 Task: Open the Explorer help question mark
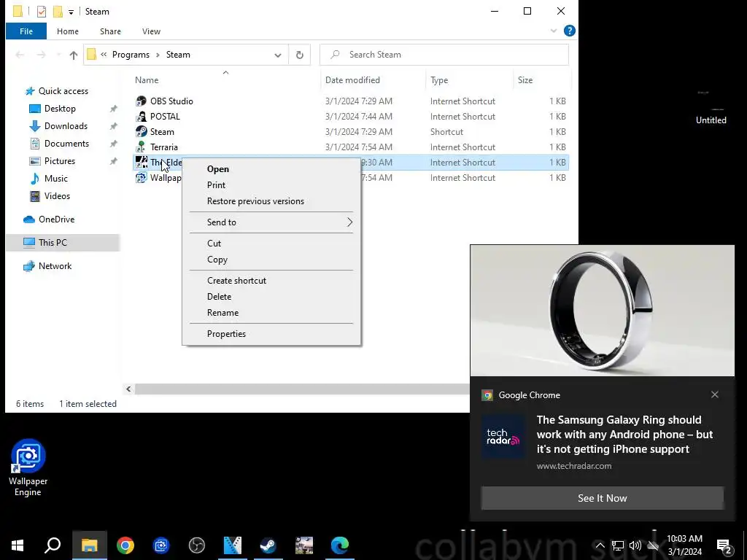point(569,31)
